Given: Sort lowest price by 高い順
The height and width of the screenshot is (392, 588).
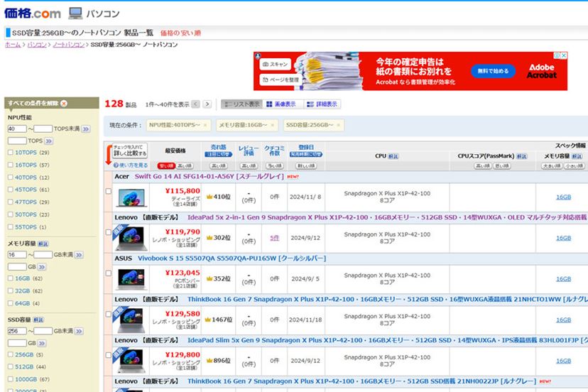Looking at the screenshot, I should click(x=185, y=165).
